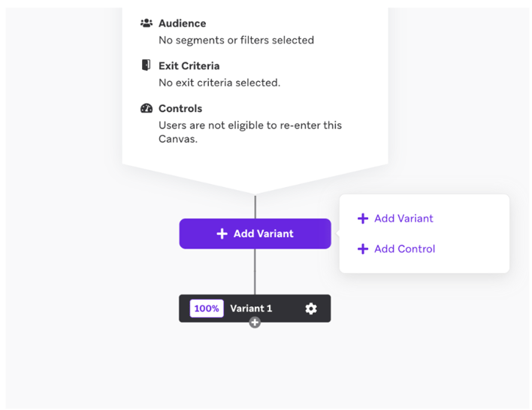Viewport: 532px width, 410px height.
Task: Click the purple Add Variant button
Action: click(x=255, y=234)
